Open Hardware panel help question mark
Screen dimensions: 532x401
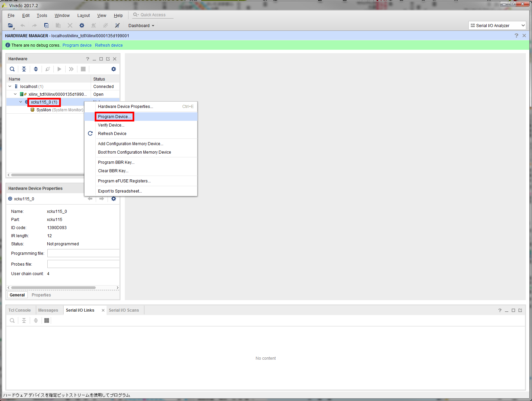coord(88,59)
